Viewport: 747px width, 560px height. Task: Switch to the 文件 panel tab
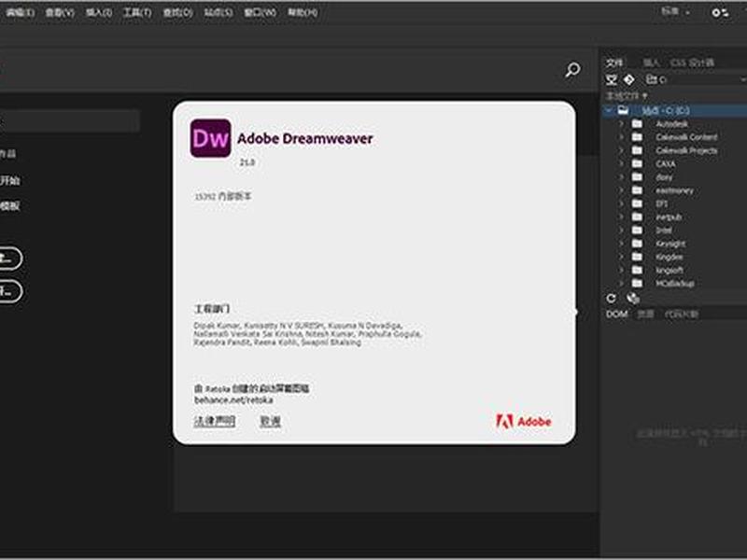coord(614,63)
